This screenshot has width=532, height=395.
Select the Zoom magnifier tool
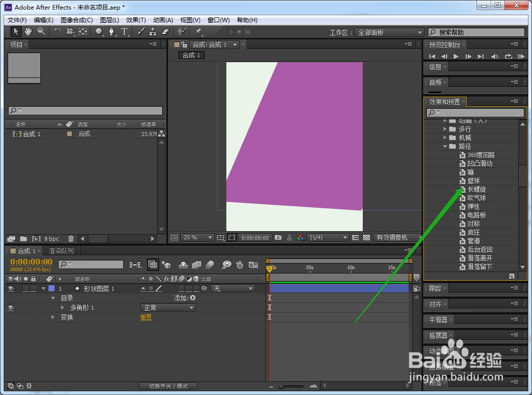pos(41,32)
